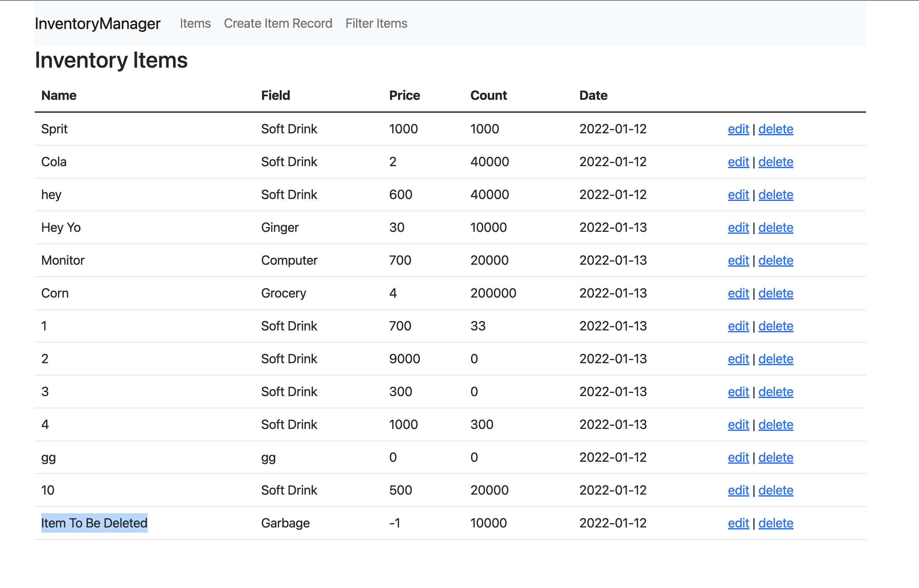Edit the Corn Grocery item
The width and height of the screenshot is (919, 588).
(738, 293)
